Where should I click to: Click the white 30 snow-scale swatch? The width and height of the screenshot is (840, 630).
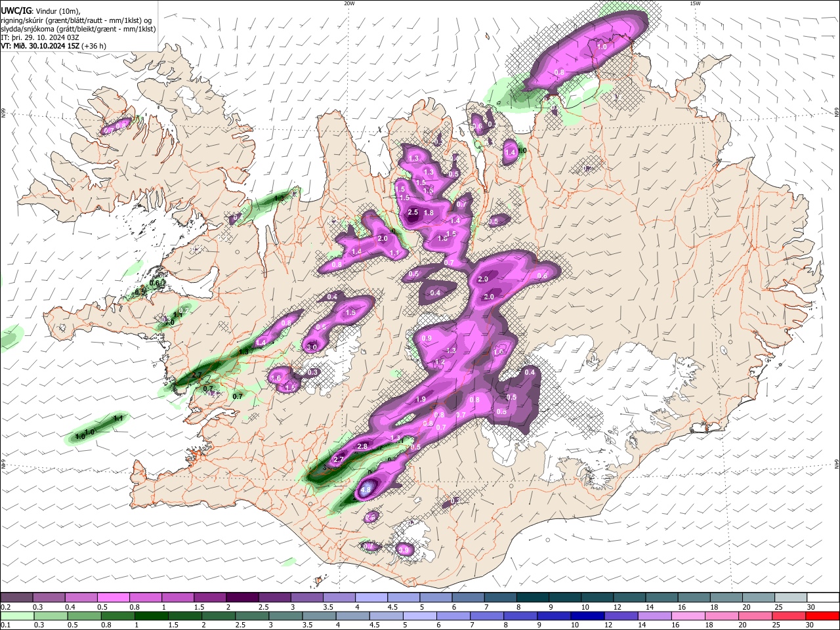pyautogui.click(x=822, y=598)
